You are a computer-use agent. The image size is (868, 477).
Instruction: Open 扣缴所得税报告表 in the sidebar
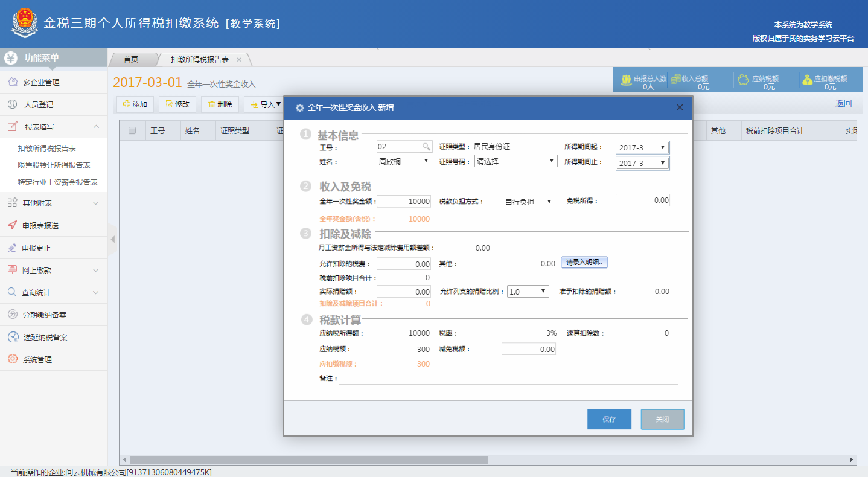47,148
